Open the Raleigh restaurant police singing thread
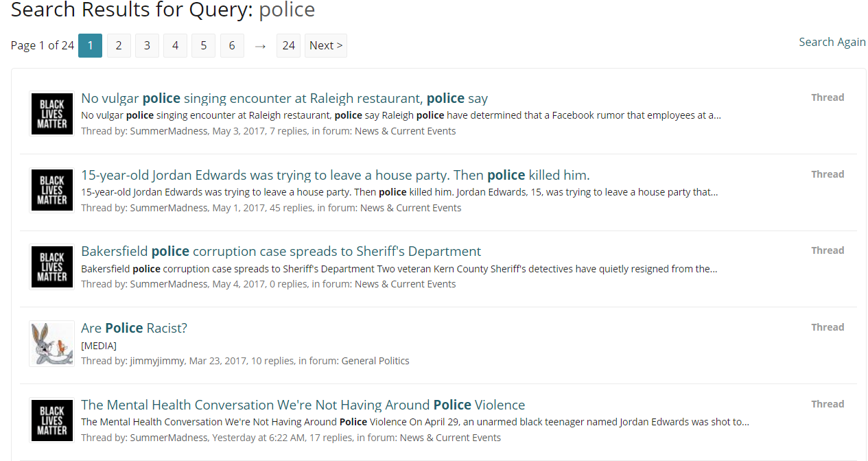Screen dimensions: 868x461 click(284, 98)
